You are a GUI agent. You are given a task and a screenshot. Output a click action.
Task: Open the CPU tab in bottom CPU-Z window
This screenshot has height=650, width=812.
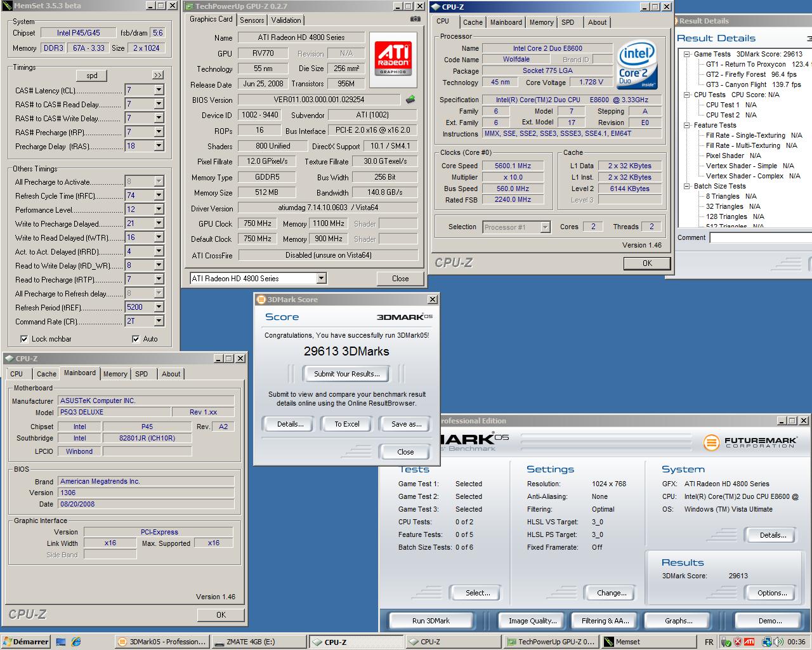pos(16,374)
